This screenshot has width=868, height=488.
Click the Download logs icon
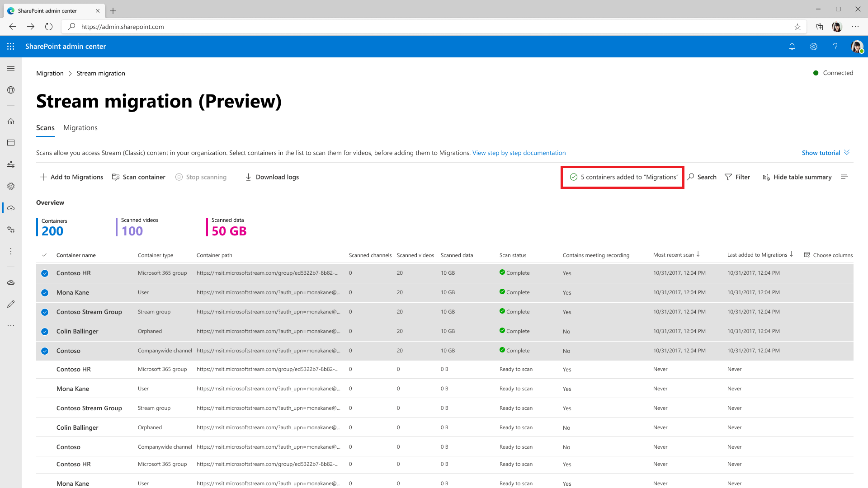(249, 177)
